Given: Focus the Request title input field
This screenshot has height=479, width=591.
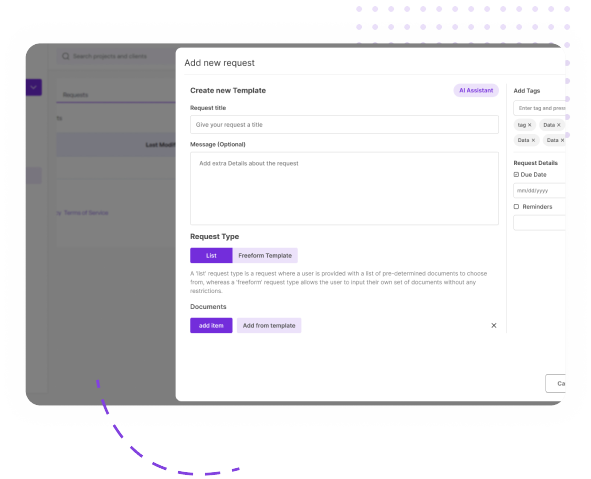Looking at the screenshot, I should click(x=344, y=125).
